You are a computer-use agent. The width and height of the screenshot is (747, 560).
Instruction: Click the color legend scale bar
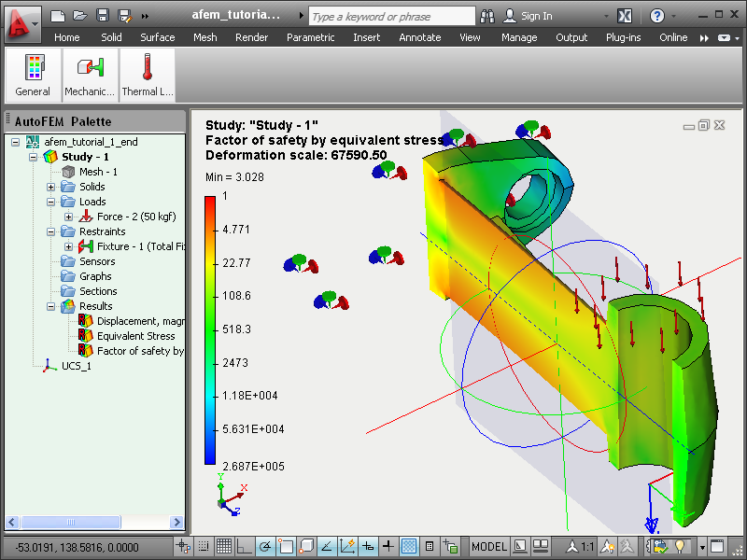210,330
